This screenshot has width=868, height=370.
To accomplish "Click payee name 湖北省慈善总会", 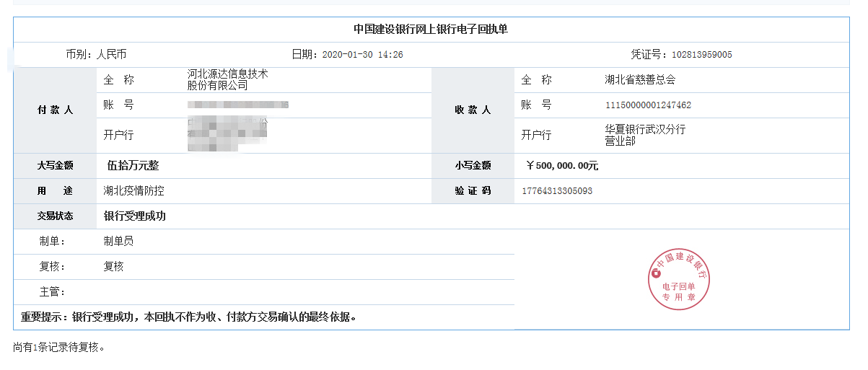I will (x=640, y=80).
